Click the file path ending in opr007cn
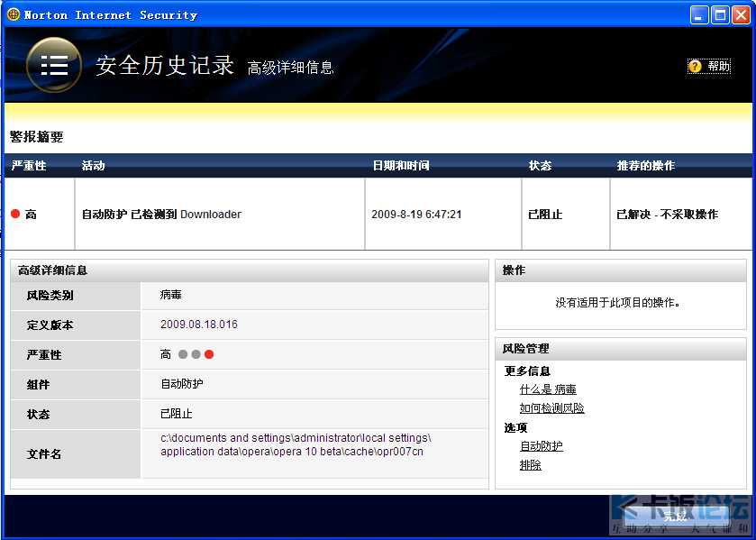 tap(296, 445)
